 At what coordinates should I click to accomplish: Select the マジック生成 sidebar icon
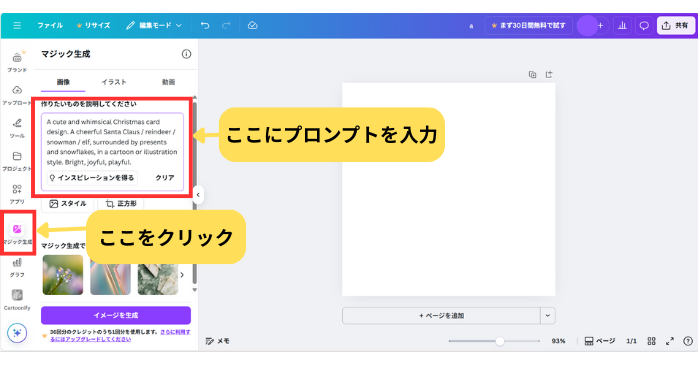point(17,233)
